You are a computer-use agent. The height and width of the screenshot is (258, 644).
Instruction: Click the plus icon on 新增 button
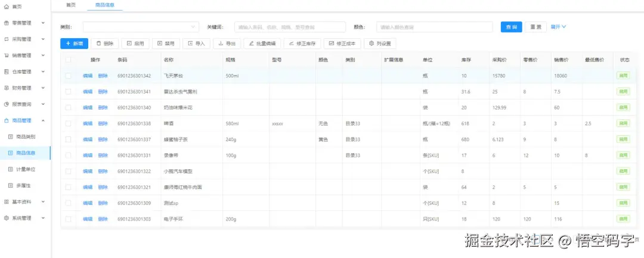tap(68, 43)
